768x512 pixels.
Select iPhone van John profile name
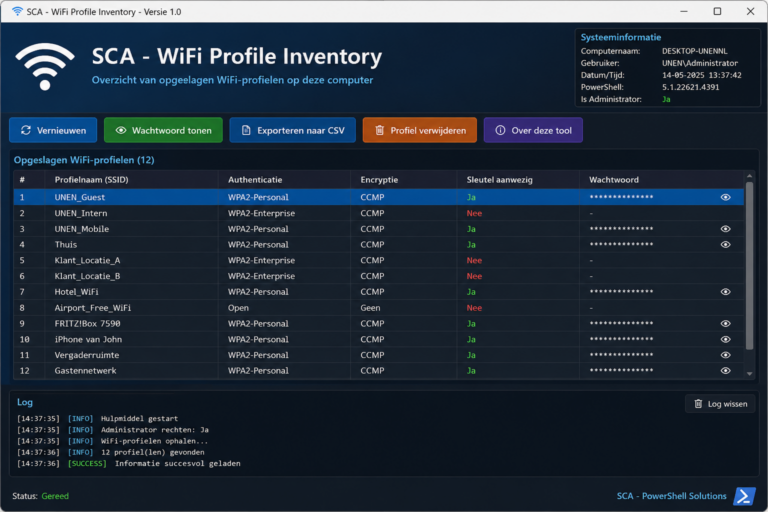[88, 339]
